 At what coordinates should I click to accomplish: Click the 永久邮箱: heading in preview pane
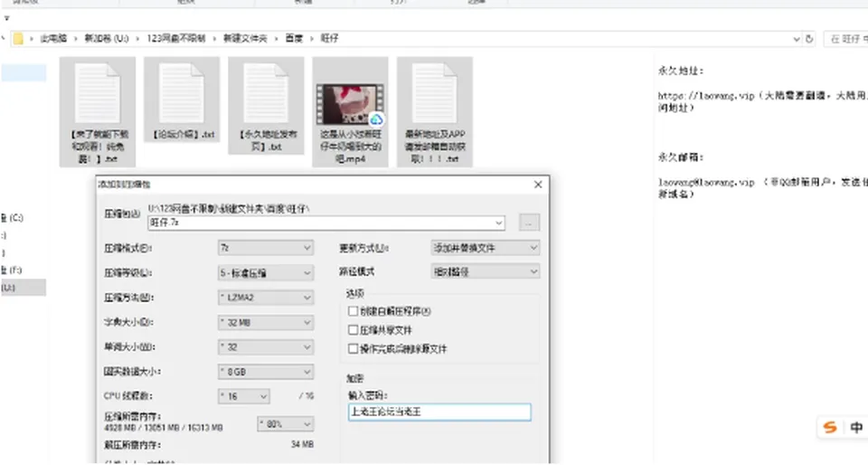[680, 157]
